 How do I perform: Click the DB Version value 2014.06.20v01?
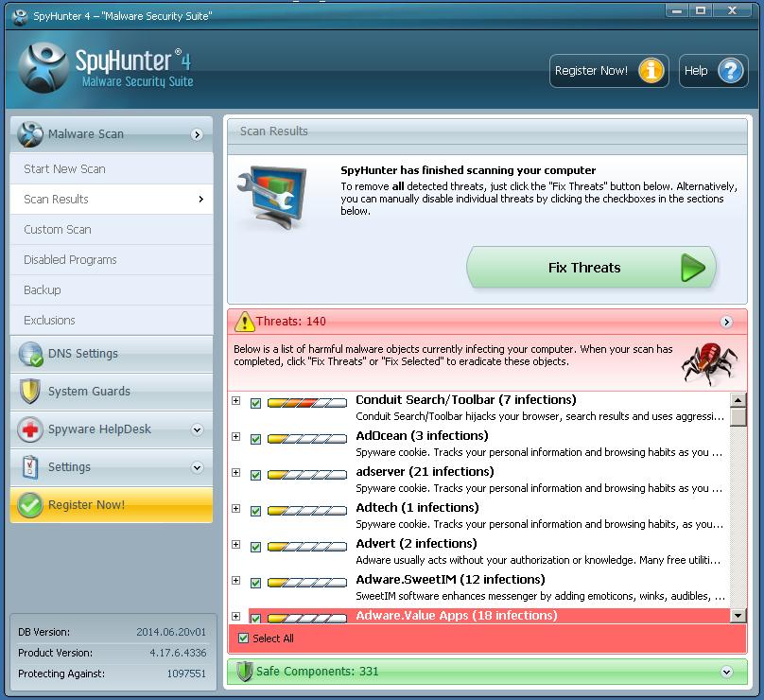[x=171, y=632]
